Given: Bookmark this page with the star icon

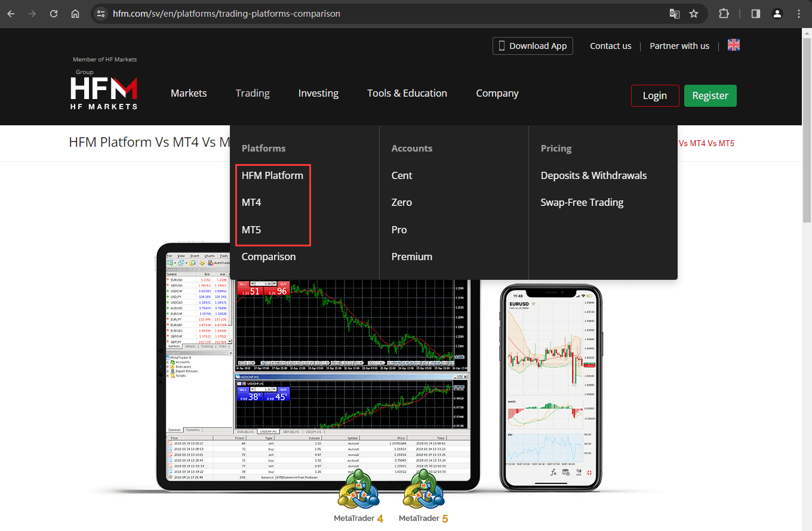Looking at the screenshot, I should click(694, 13).
